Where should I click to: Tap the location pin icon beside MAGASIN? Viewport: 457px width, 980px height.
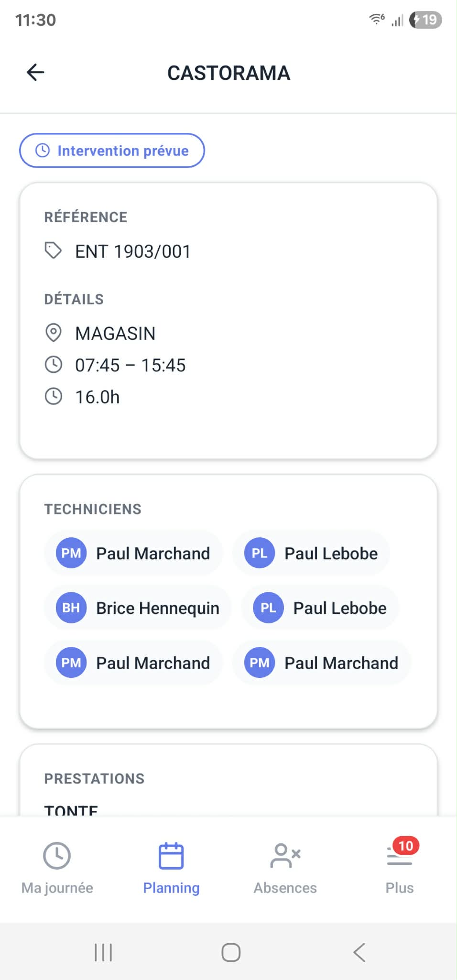tap(53, 333)
